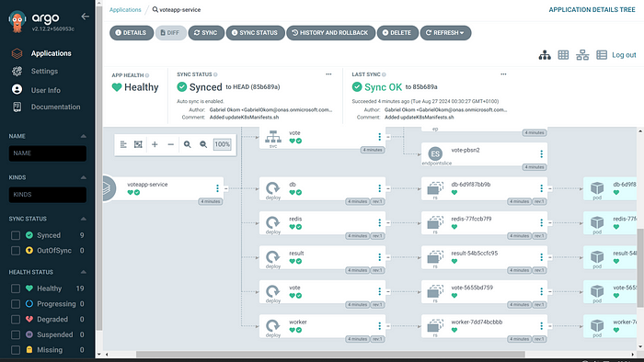This screenshot has width=644, height=362.
Task: Click the vote service node icon
Action: [x=273, y=137]
